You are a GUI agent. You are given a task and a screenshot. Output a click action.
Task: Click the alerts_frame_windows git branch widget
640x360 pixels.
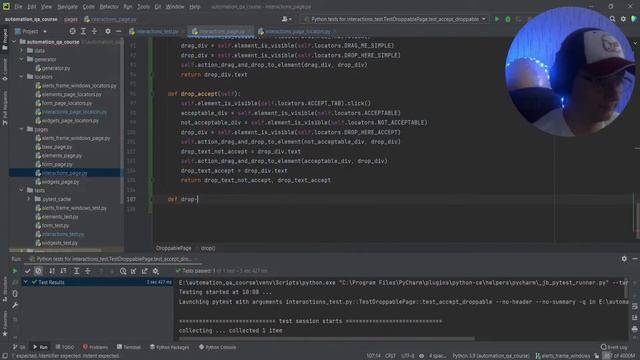coord(563,356)
